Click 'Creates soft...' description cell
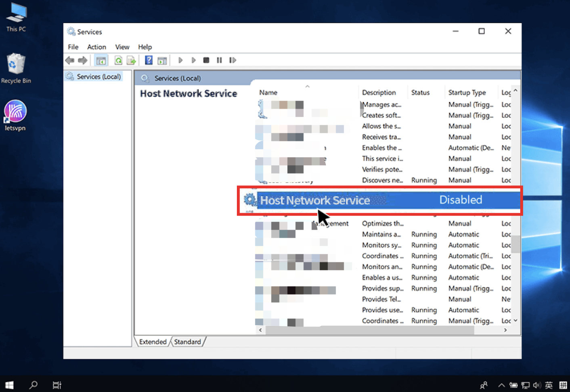 381,115
